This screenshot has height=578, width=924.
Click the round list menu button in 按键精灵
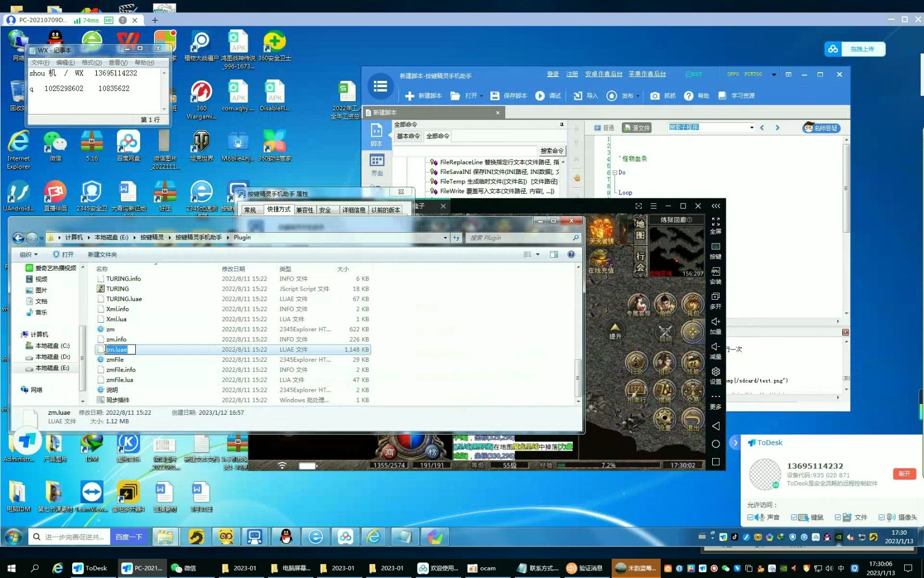point(381,86)
